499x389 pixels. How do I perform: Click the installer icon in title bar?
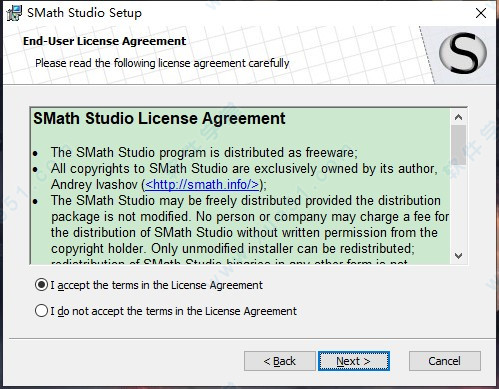[14, 13]
